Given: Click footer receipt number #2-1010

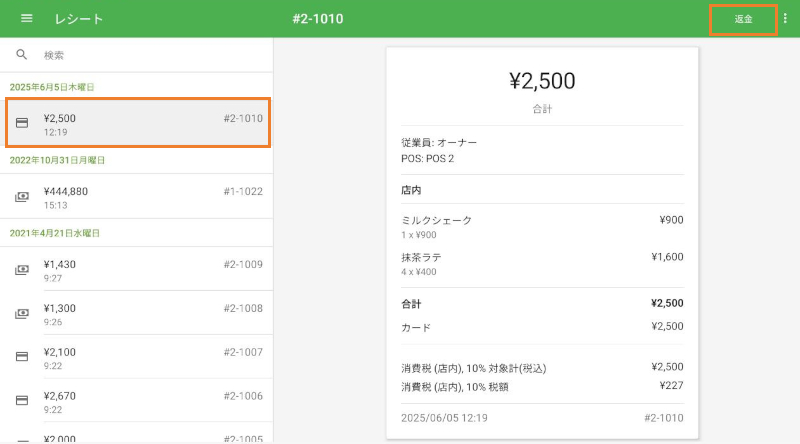Looking at the screenshot, I should point(663,418).
